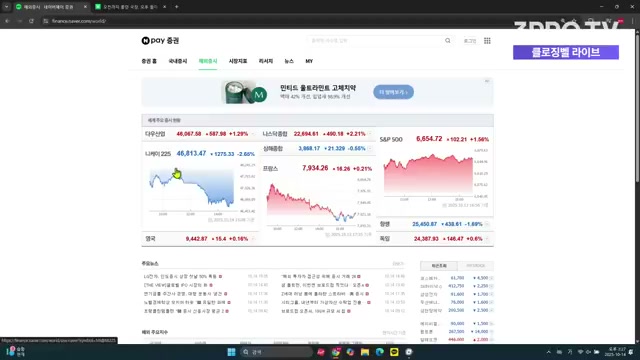The image size is (640, 360).
Task: Click the taskbar clock and date
Action: click(616, 352)
